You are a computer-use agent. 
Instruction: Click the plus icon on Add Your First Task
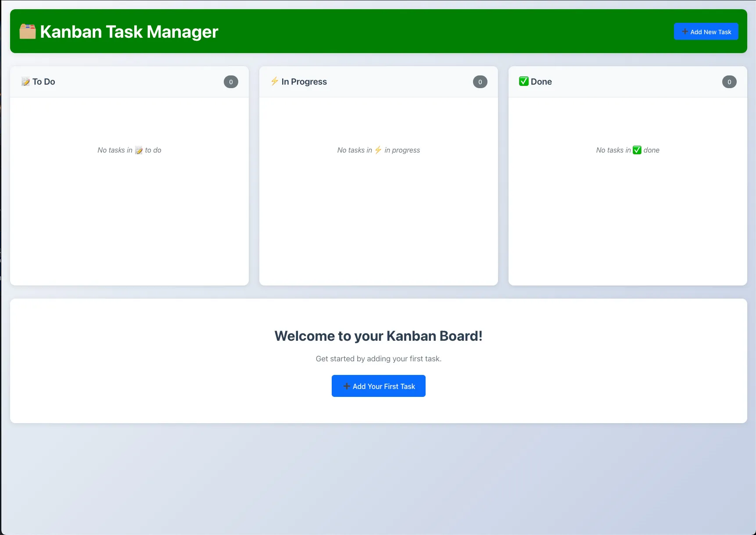coord(347,386)
